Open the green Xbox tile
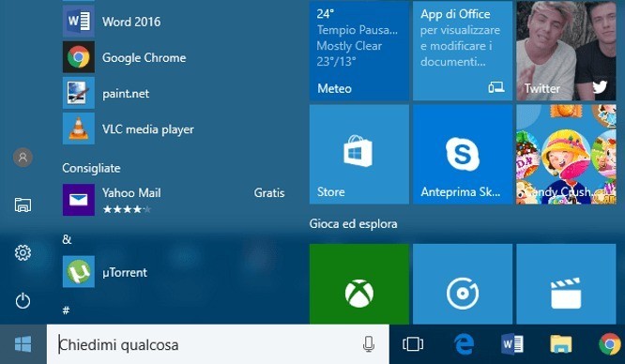The height and width of the screenshot is (364, 625). point(359,284)
